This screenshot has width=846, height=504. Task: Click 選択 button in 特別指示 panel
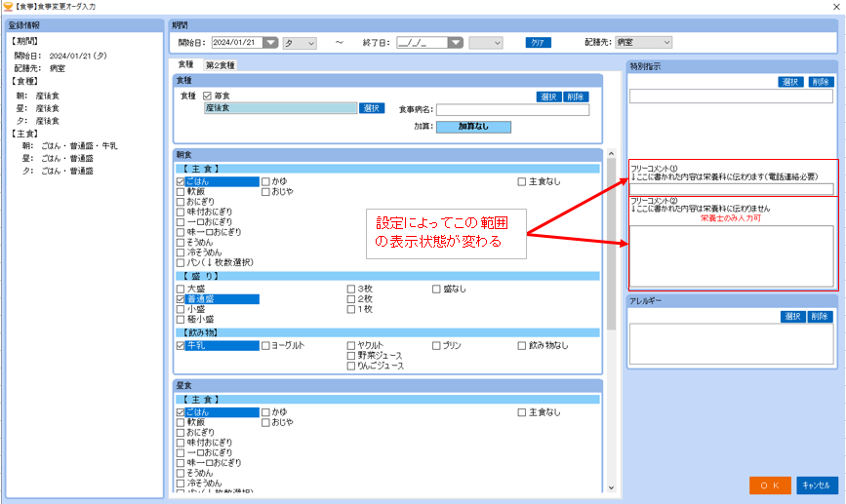point(791,82)
